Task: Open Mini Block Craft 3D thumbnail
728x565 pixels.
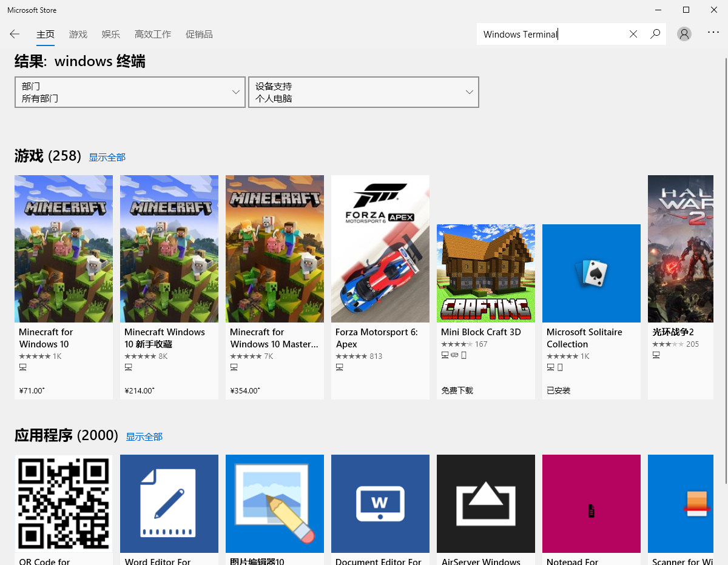Action: pyautogui.click(x=486, y=273)
